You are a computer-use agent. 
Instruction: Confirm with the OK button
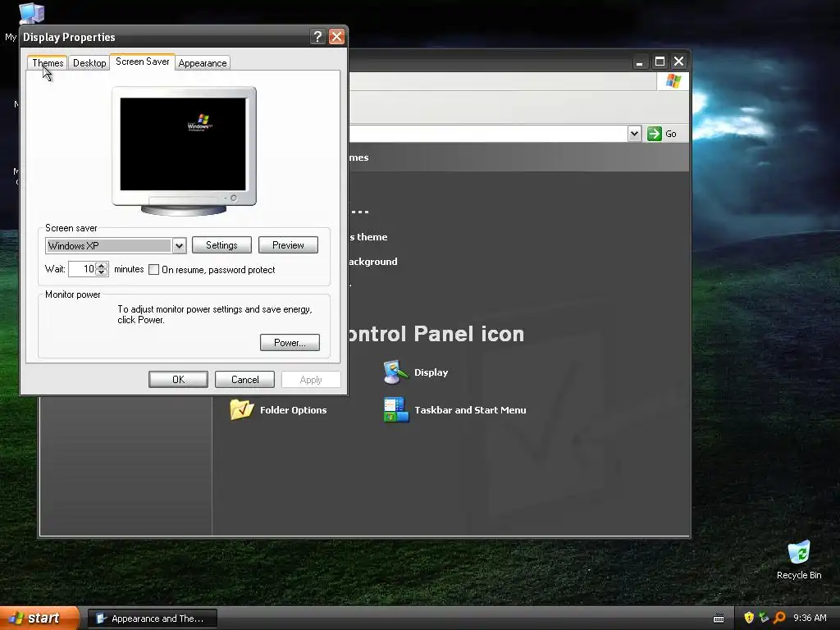tap(178, 379)
